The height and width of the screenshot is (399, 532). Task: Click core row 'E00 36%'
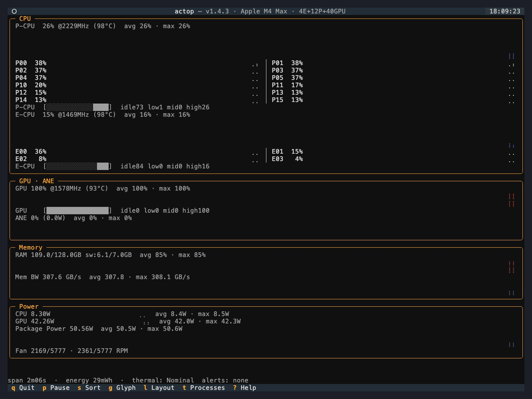31,152
